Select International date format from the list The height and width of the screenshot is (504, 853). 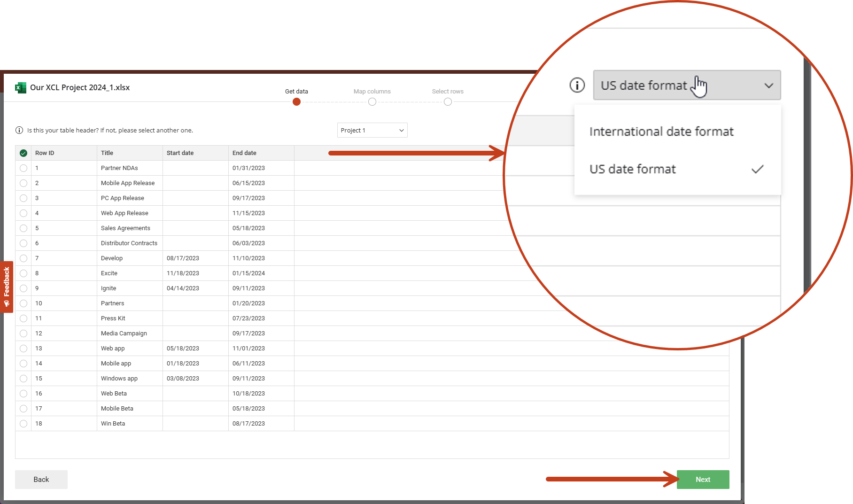pos(661,131)
